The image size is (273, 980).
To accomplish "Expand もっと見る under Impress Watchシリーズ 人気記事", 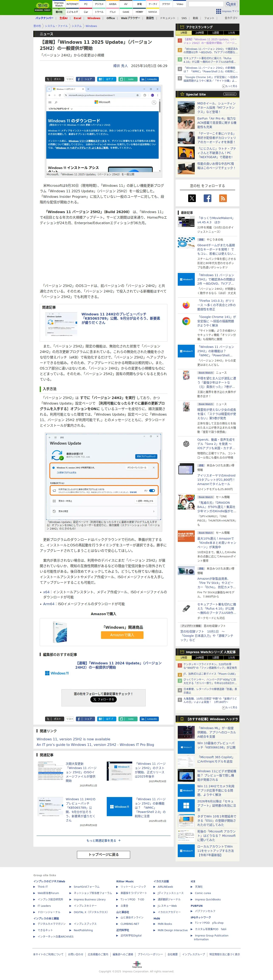I will [x=230, y=708].
